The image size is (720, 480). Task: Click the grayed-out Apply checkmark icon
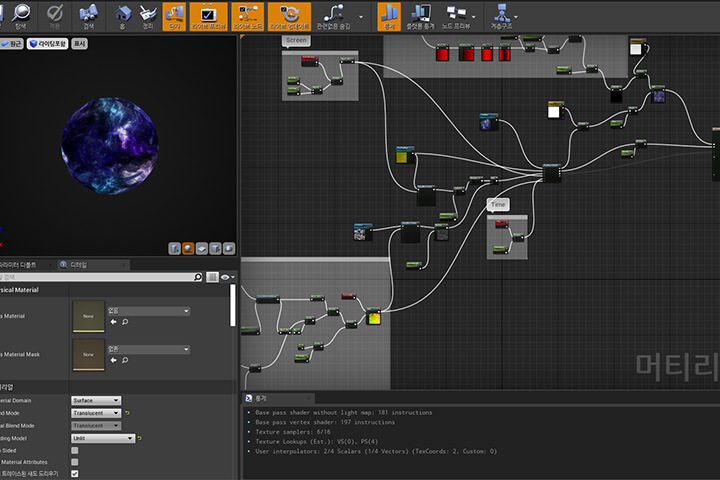[55, 16]
